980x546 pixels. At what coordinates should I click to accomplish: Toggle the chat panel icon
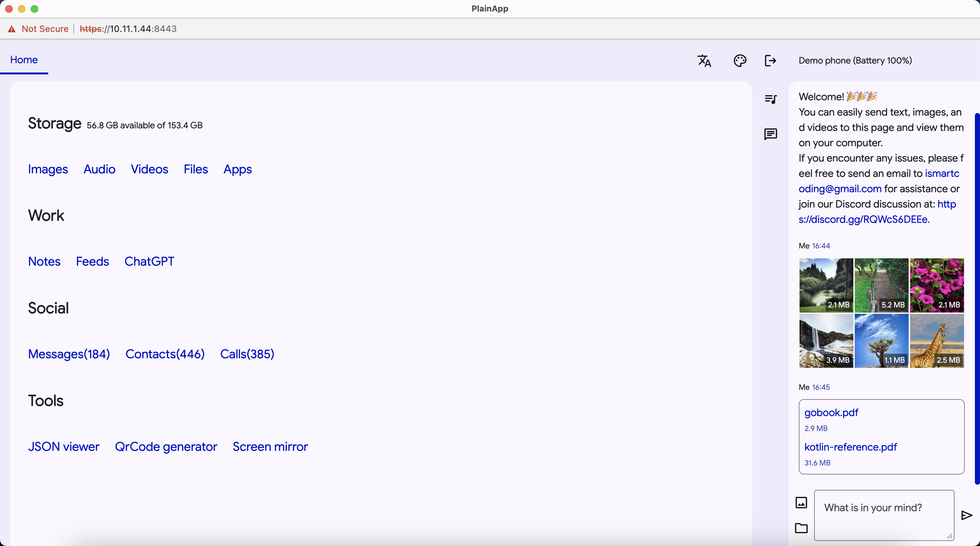pyautogui.click(x=770, y=134)
